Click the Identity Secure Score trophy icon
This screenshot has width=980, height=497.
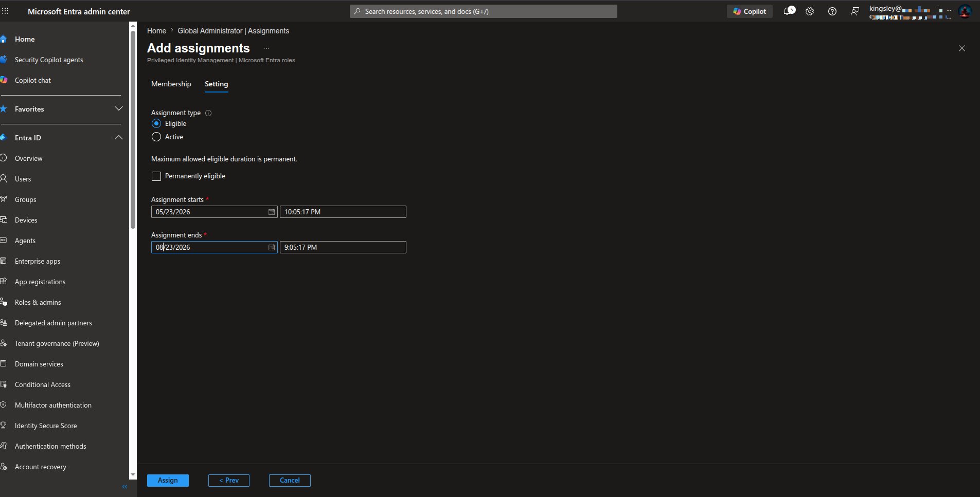pos(3,426)
